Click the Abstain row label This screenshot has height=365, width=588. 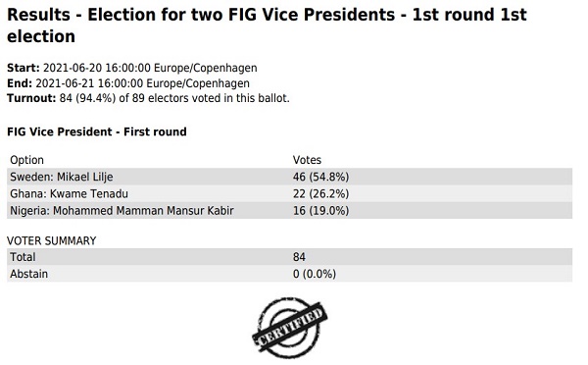point(28,274)
